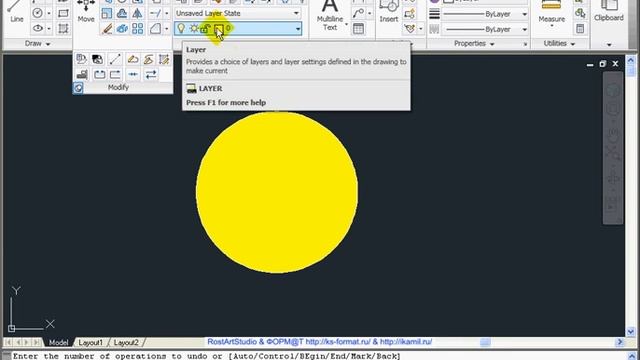Toggle layer on/off light bulb
640x360 pixels.
pos(181,28)
